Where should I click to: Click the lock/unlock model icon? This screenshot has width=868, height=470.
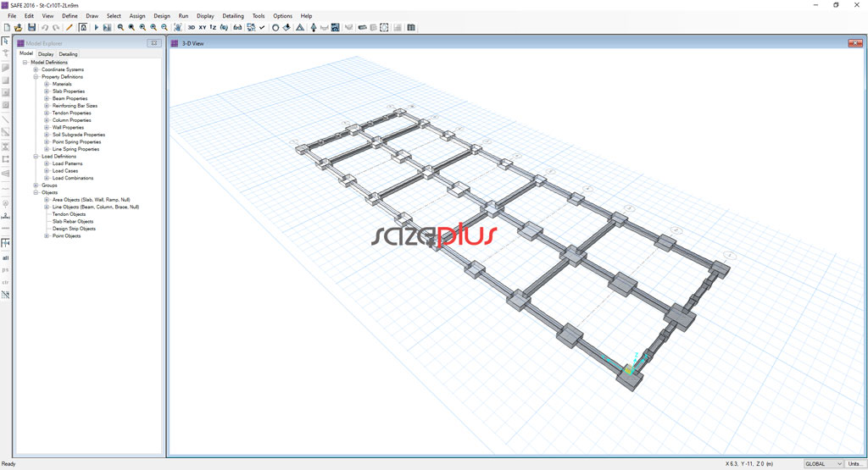pyautogui.click(x=83, y=27)
